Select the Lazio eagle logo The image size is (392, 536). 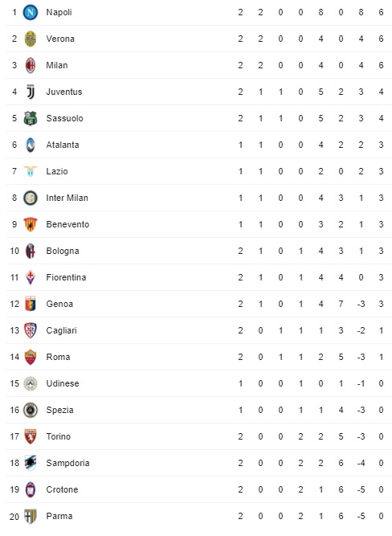[30, 171]
